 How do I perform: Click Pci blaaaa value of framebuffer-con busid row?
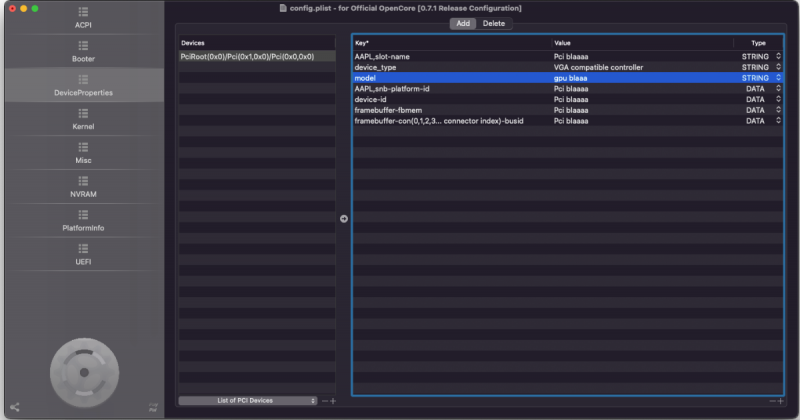pyautogui.click(x=571, y=121)
